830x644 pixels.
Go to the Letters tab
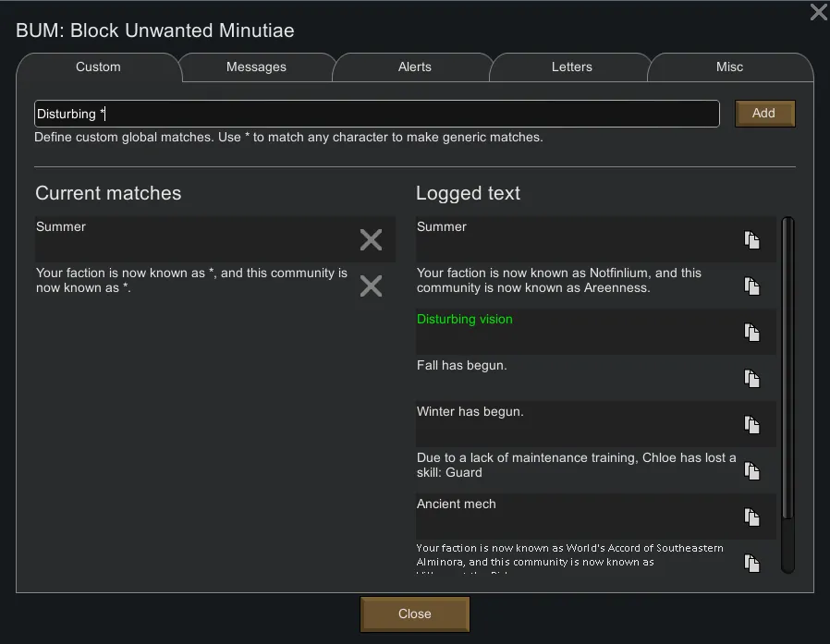click(571, 67)
